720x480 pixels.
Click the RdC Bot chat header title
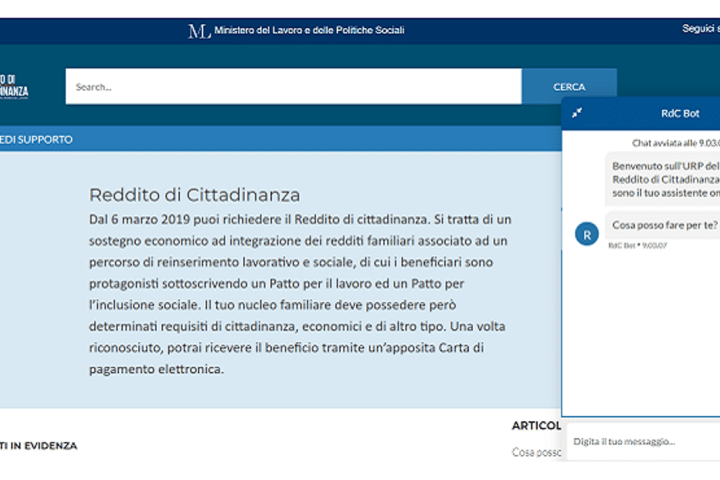680,114
